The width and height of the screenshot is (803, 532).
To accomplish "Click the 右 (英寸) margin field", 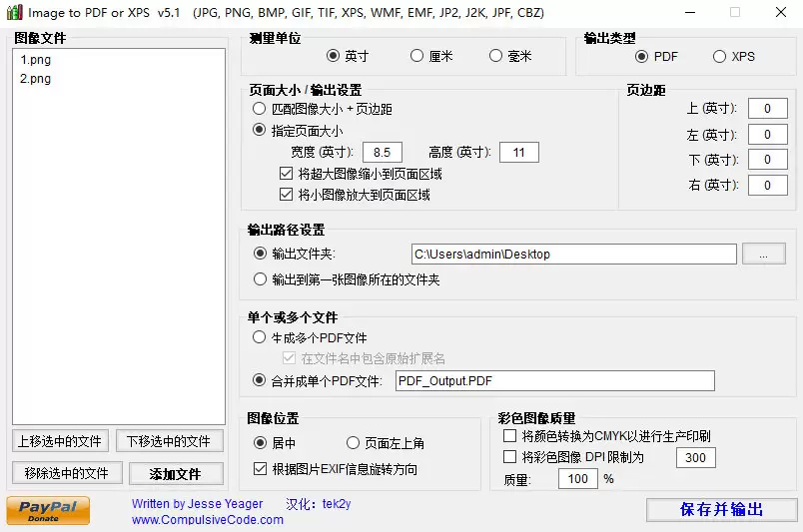I will point(767,185).
